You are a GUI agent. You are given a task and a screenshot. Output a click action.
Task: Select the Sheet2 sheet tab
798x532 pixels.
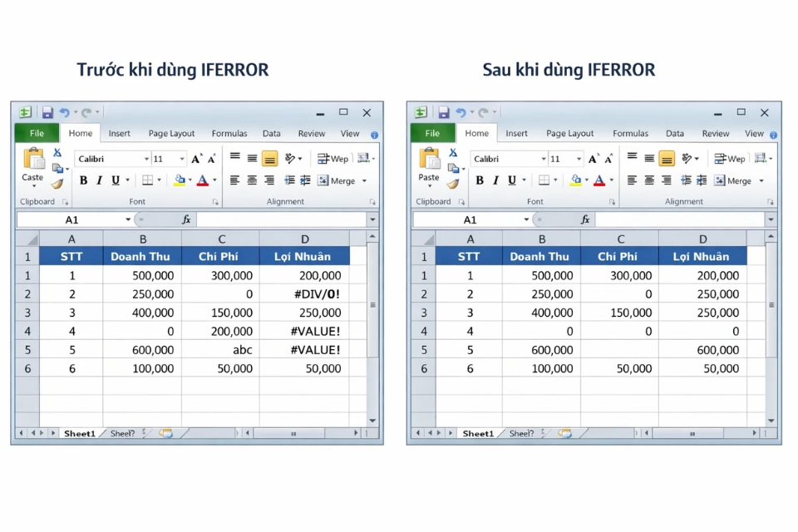click(121, 433)
